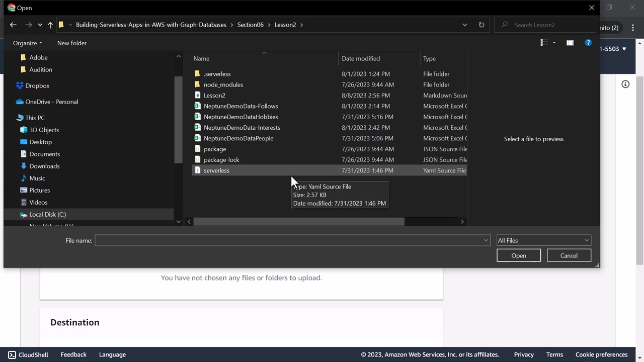644x362 pixels.
Task: Click Building-Serverless-Apps breadcrumb in address bar
Action: tap(151, 25)
